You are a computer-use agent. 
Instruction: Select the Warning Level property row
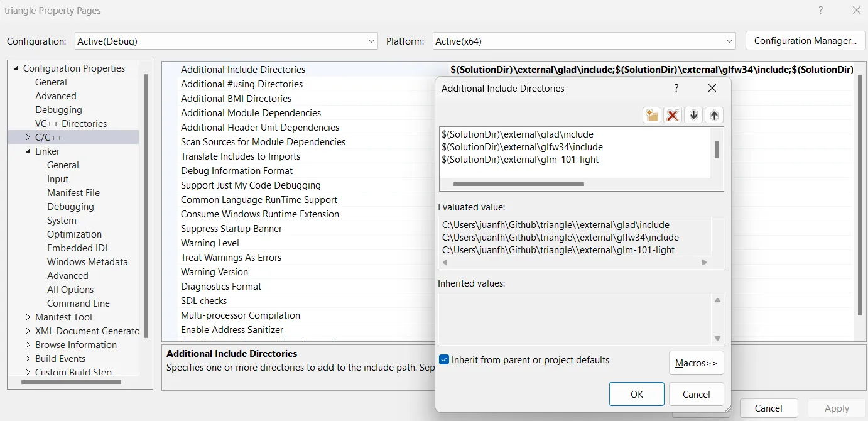click(210, 243)
